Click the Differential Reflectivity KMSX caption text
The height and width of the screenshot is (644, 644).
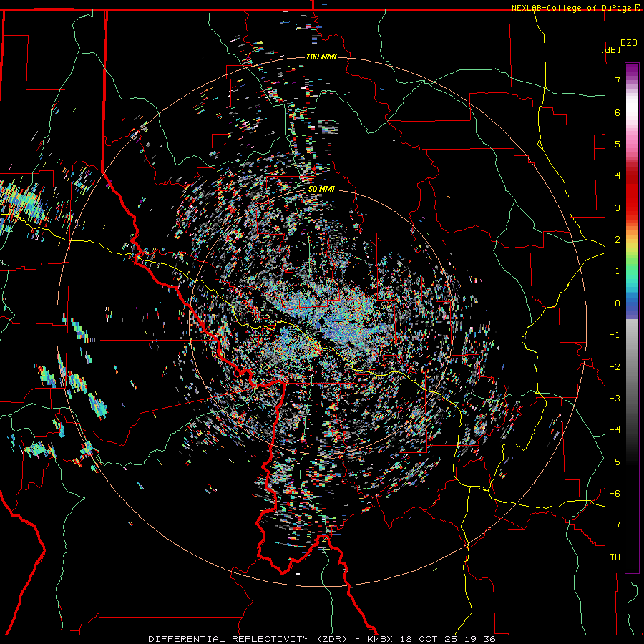click(321, 639)
